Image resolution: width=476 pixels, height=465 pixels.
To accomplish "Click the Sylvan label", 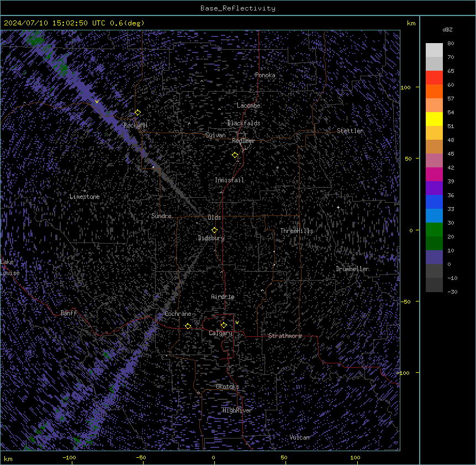I will click(x=215, y=135).
